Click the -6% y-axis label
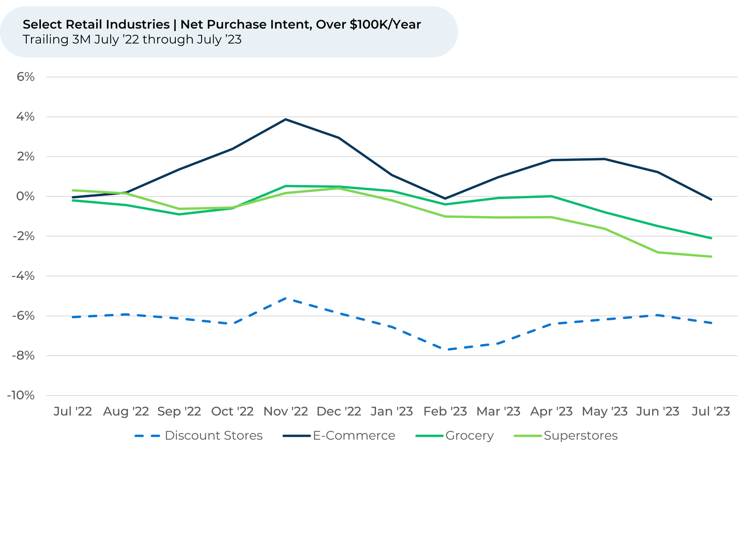 (23, 316)
